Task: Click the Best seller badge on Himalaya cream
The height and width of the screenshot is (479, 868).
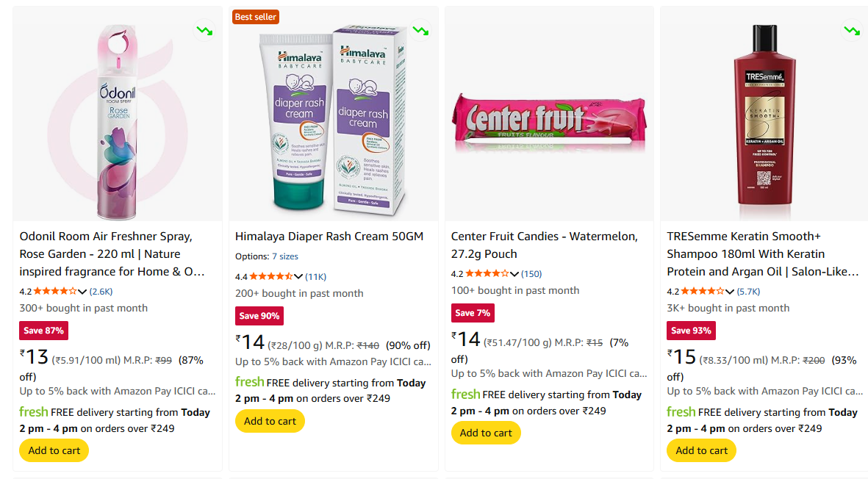Action: [x=255, y=17]
